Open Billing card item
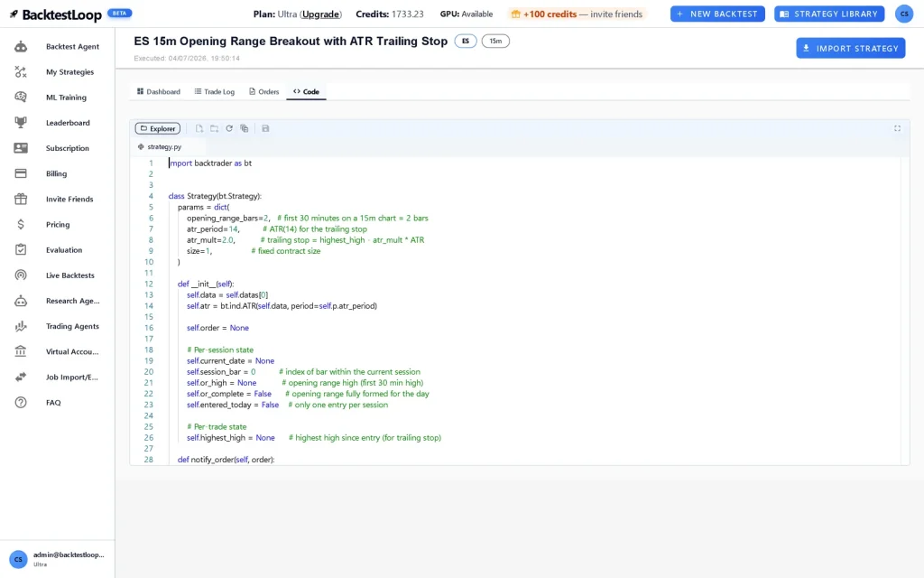 [x=57, y=173]
